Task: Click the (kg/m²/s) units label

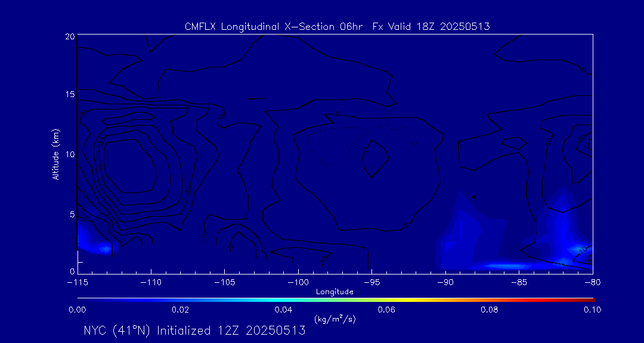Action: [335, 319]
